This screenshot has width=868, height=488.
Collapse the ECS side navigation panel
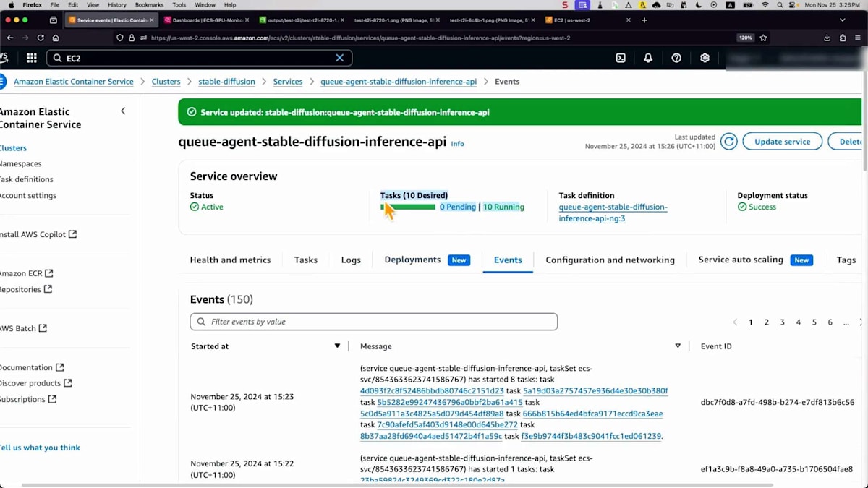pyautogui.click(x=123, y=111)
